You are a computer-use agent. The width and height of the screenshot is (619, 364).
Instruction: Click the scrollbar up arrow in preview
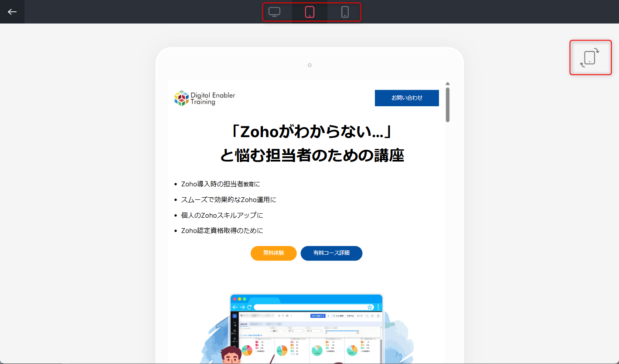pyautogui.click(x=447, y=84)
